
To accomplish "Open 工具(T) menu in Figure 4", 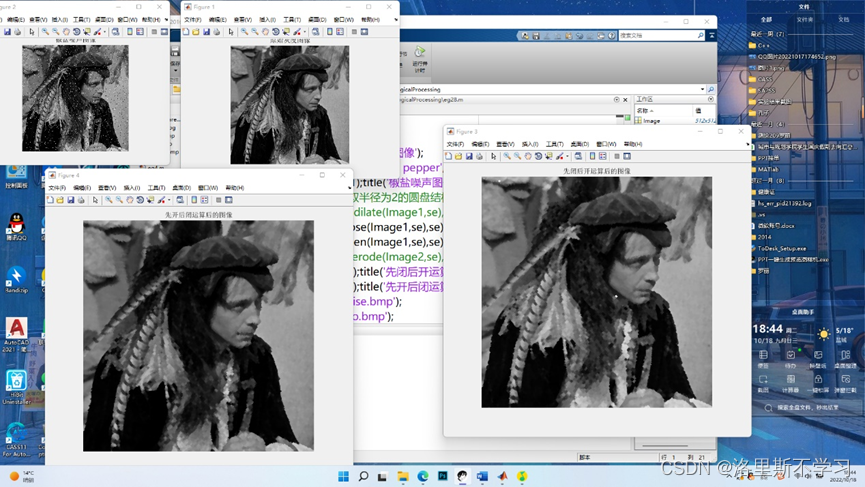I will point(156,188).
